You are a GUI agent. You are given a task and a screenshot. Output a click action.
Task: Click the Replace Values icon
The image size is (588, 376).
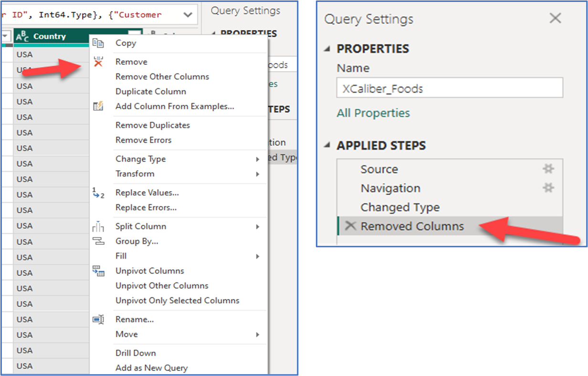pos(98,193)
